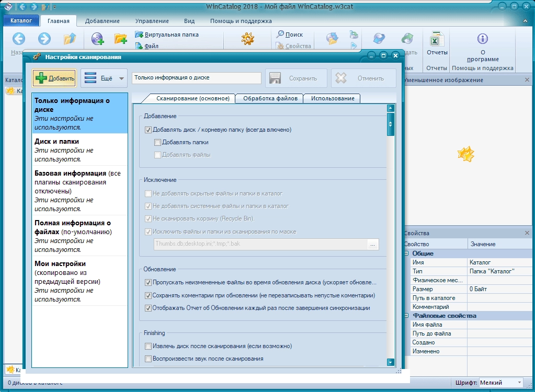
Task: Select Мои настройки preset
Action: pyautogui.click(x=80, y=281)
